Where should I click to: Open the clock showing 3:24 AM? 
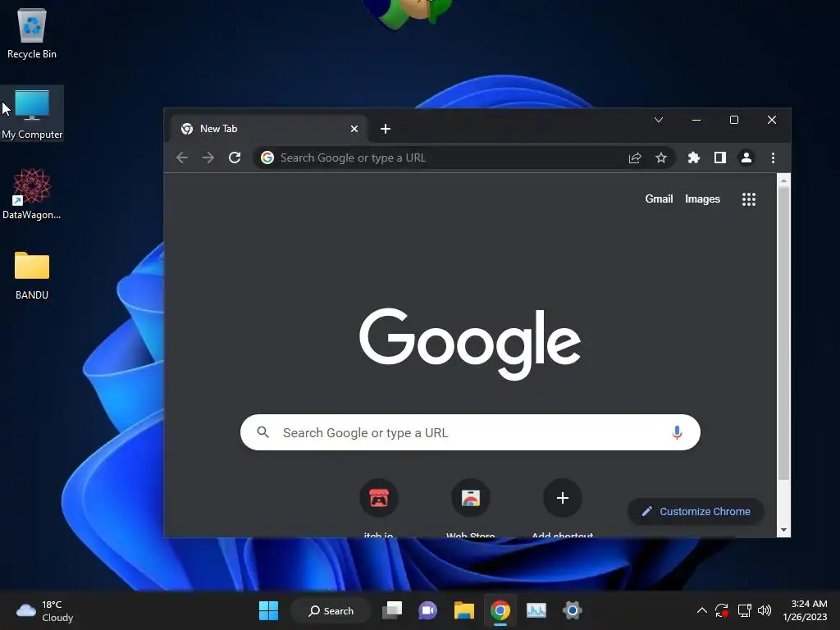coord(805,610)
